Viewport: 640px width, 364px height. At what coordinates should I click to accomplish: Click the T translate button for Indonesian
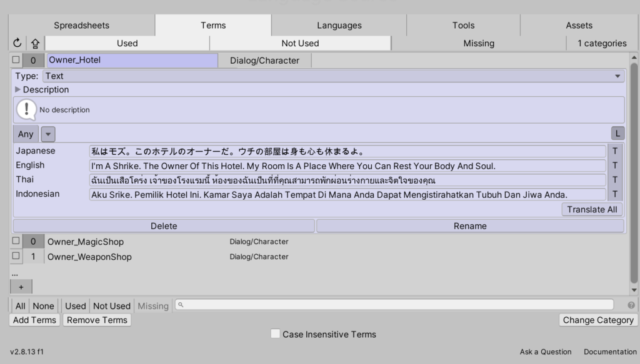615,194
